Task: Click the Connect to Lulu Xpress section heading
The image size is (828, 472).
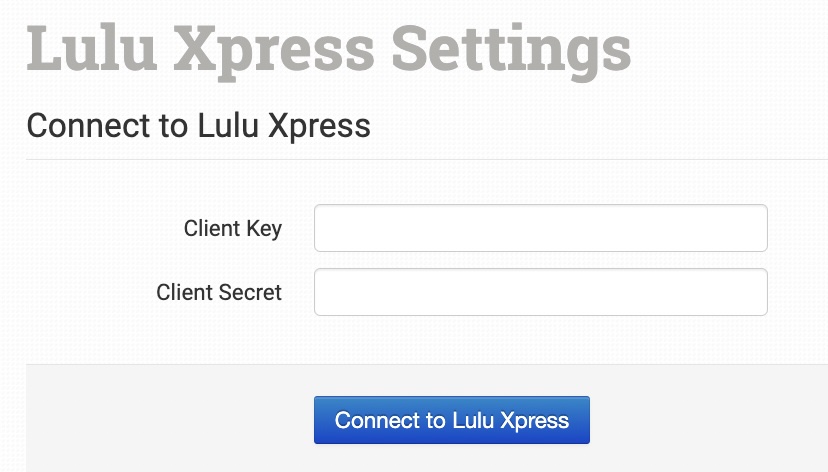Action: point(198,126)
